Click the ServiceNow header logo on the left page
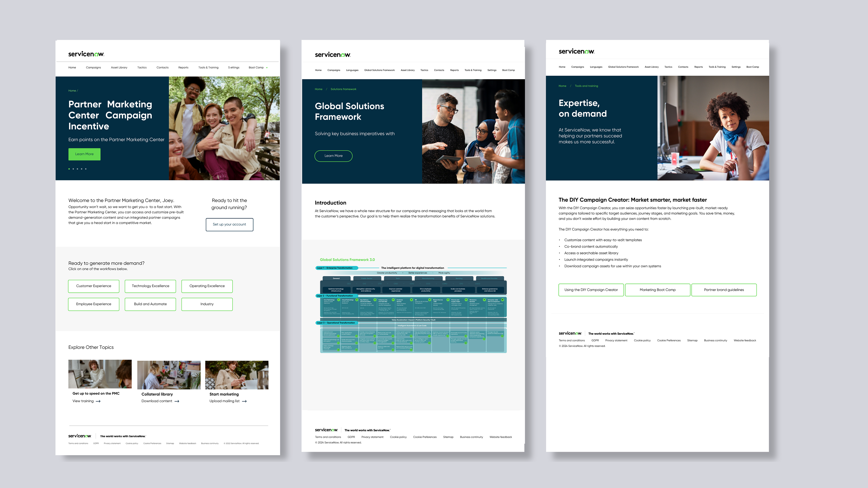 pos(86,54)
